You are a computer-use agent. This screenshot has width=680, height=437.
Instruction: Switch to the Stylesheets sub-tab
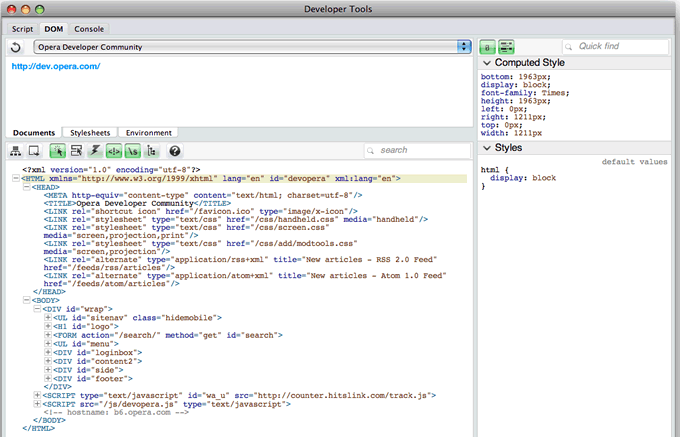click(x=90, y=133)
